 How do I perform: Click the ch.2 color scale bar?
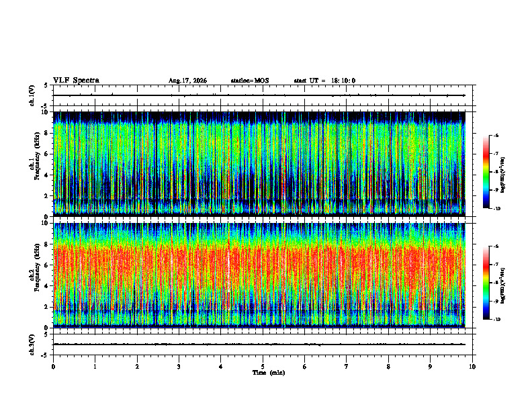click(486, 283)
